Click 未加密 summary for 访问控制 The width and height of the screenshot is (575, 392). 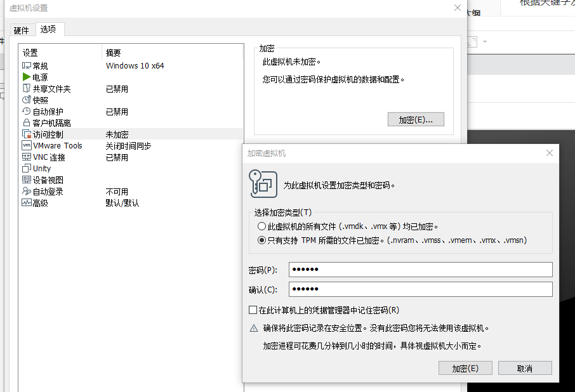coord(117,134)
